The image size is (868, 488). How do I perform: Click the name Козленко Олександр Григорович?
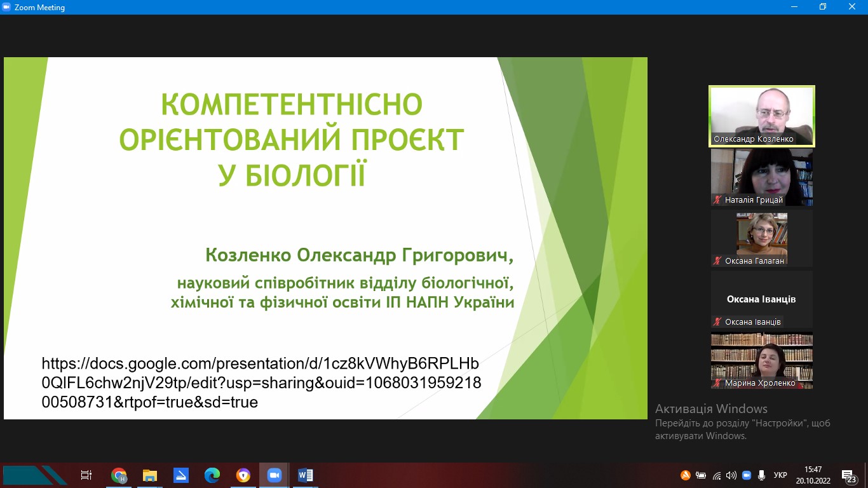coord(359,256)
